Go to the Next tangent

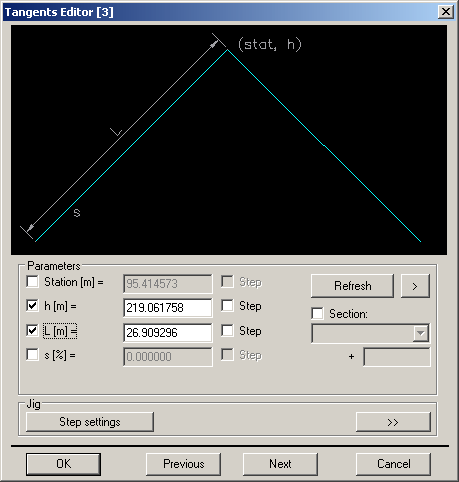[x=280, y=464]
